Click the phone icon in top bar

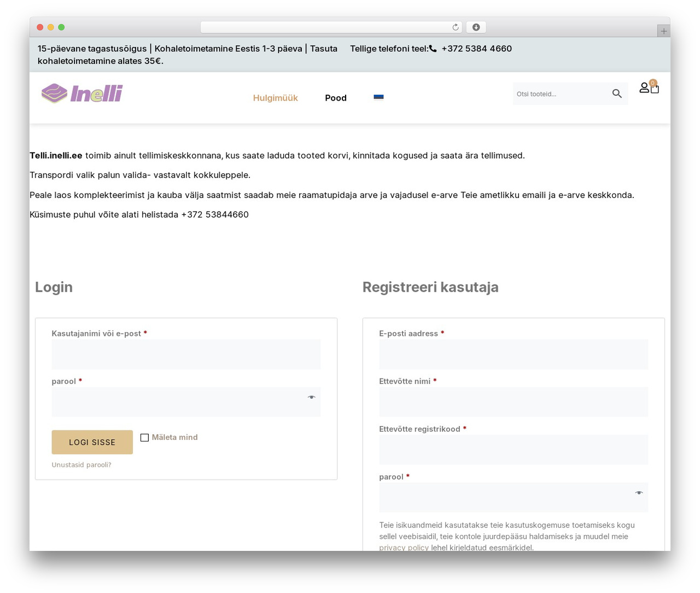point(433,49)
